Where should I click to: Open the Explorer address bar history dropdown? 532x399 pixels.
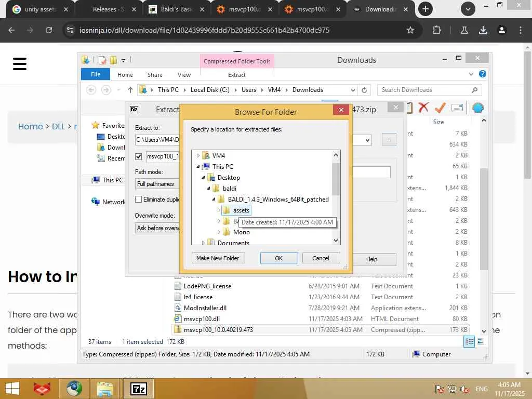[x=353, y=90]
